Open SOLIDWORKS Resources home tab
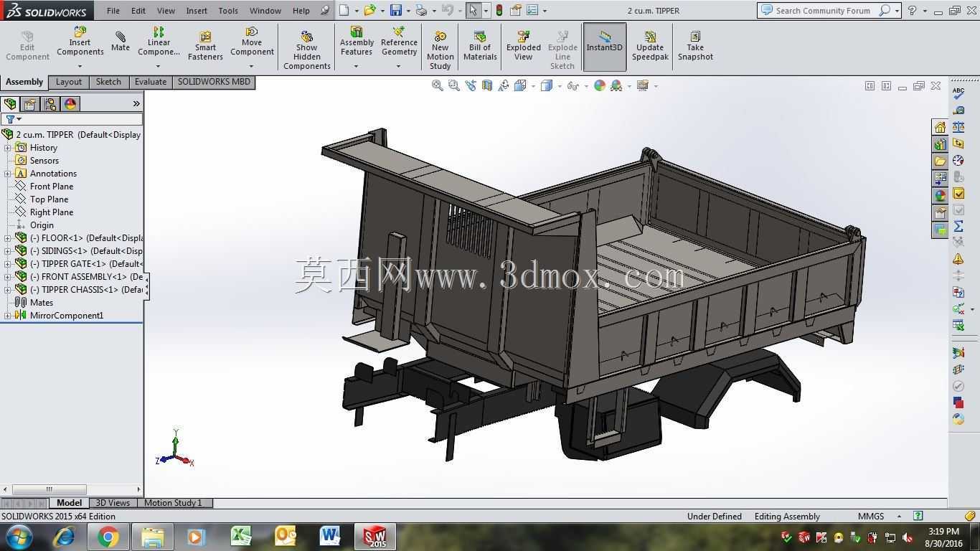980x551 pixels. coord(940,127)
